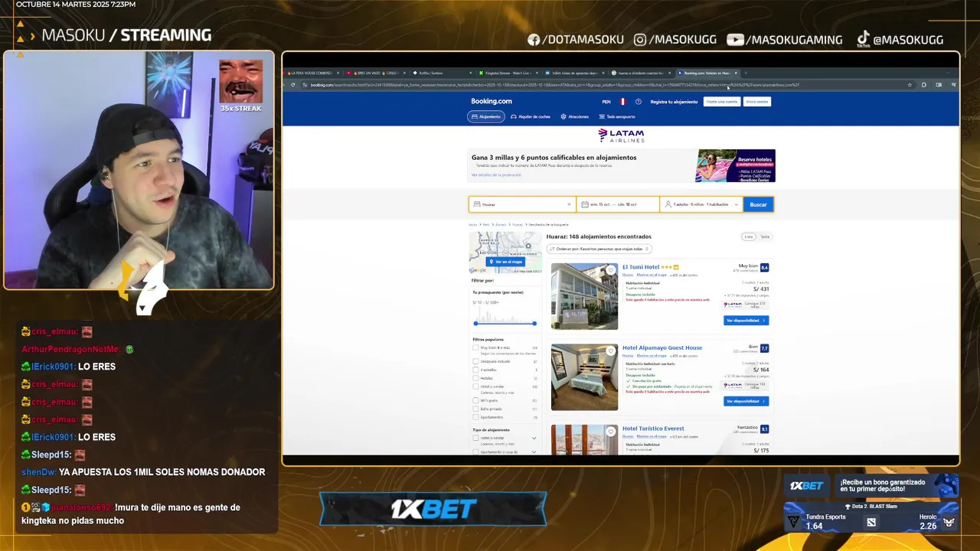Check '4 estrellas' filter
The image size is (980, 551).
(475, 370)
